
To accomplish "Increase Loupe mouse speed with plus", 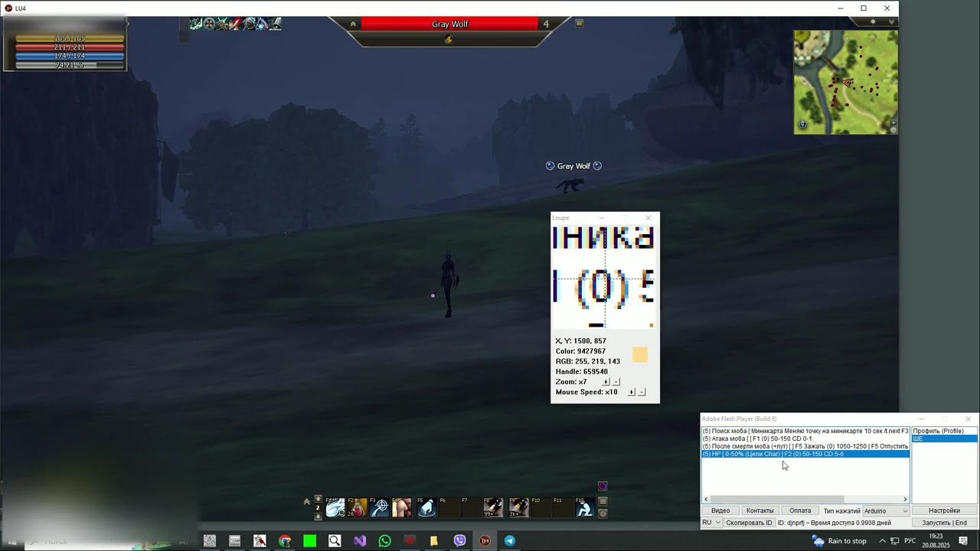I will (631, 392).
